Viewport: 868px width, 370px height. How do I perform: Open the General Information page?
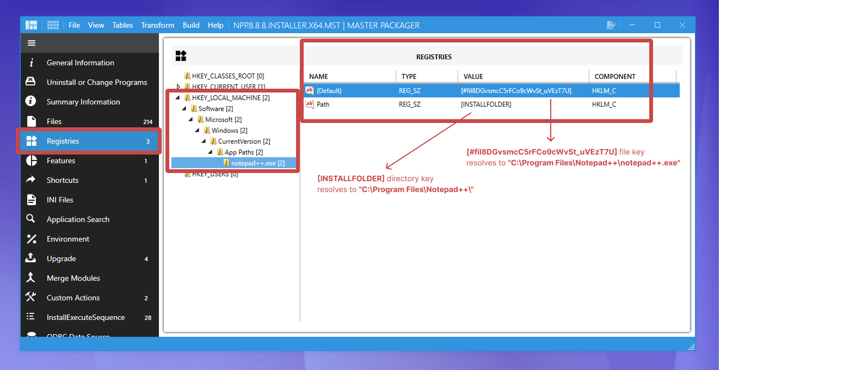click(80, 63)
